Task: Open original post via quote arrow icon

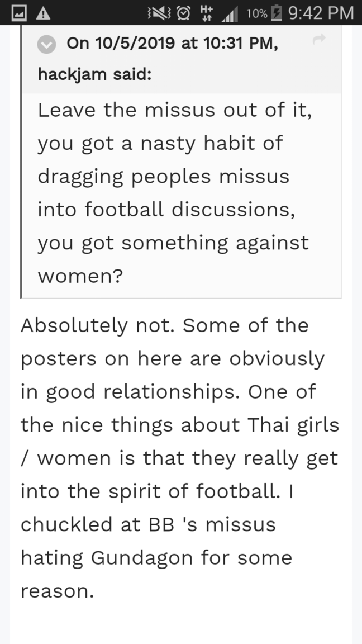Action: (x=319, y=39)
